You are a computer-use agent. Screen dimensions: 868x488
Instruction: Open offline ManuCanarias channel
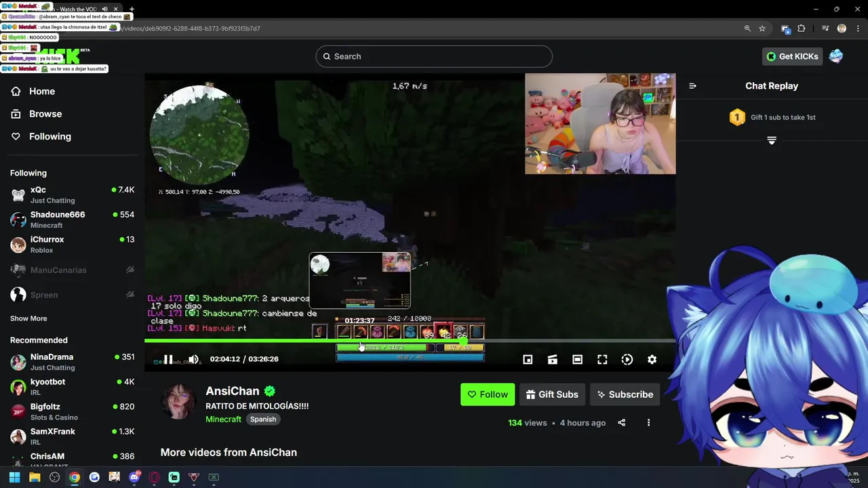click(72, 270)
